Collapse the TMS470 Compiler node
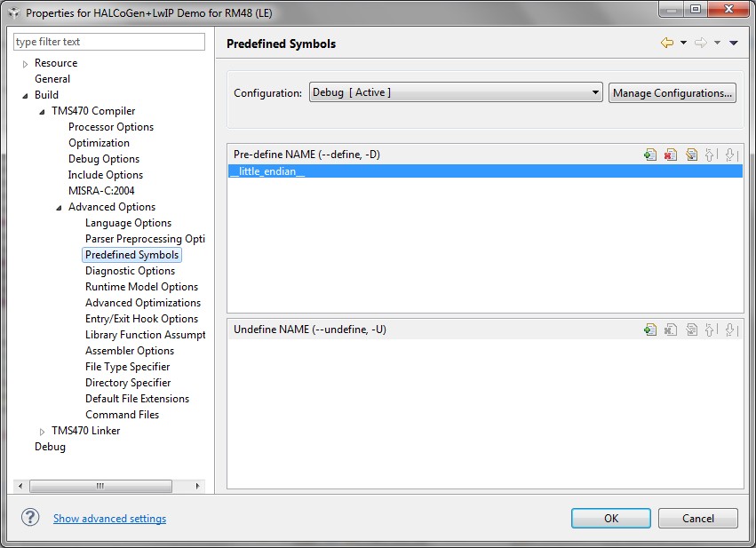The height and width of the screenshot is (548, 756). click(x=42, y=111)
